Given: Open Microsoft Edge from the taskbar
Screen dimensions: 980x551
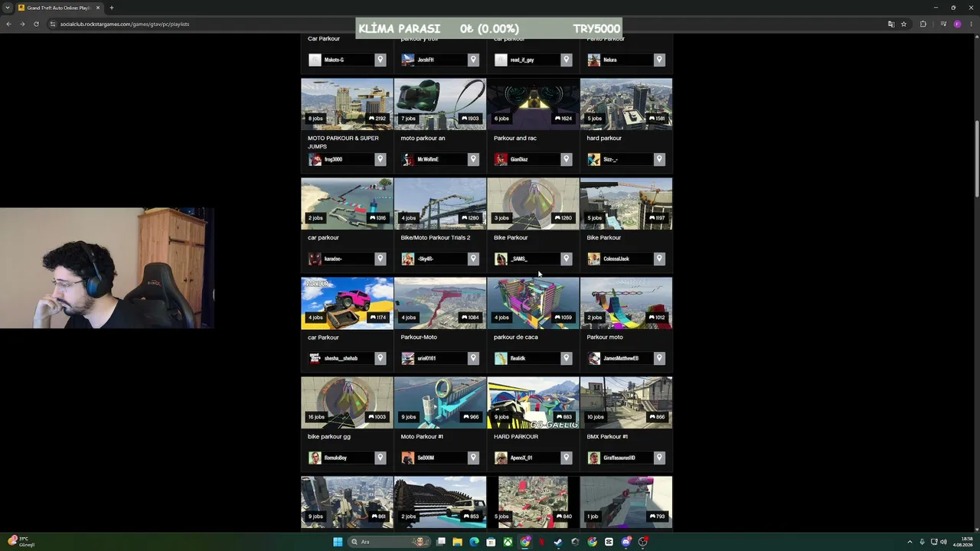Looking at the screenshot, I should click(x=474, y=542).
